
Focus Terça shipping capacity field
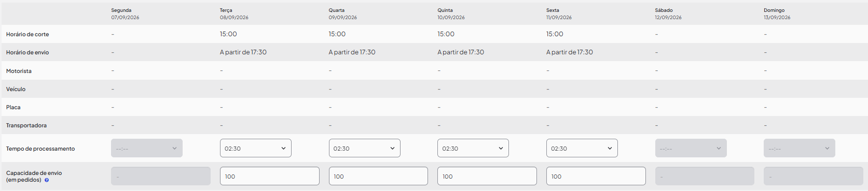(x=270, y=176)
